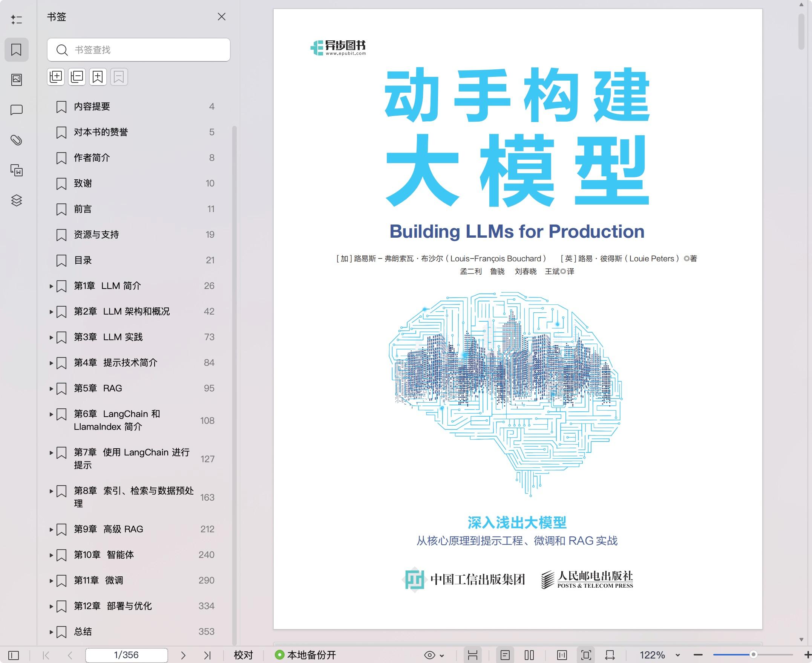Image resolution: width=812 pixels, height=663 pixels.
Task: Go to the first page
Action: (46, 655)
